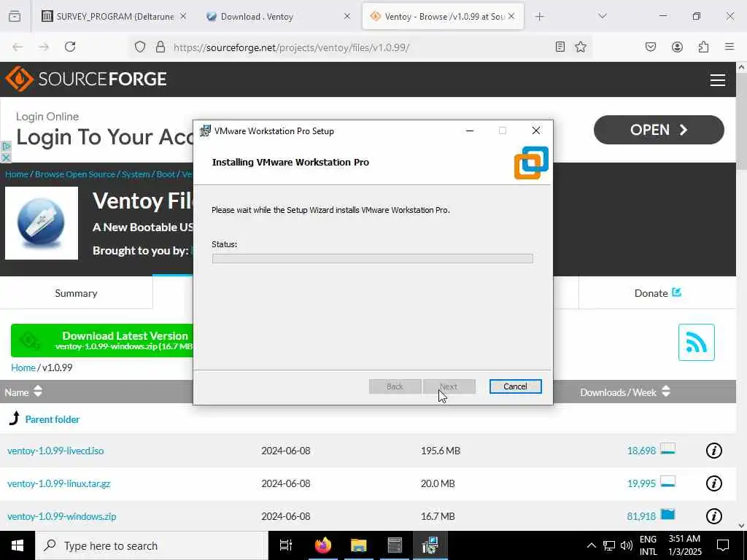The width and height of the screenshot is (747, 560).
Task: Click the ad choices icon
Action: pyautogui.click(x=6, y=146)
